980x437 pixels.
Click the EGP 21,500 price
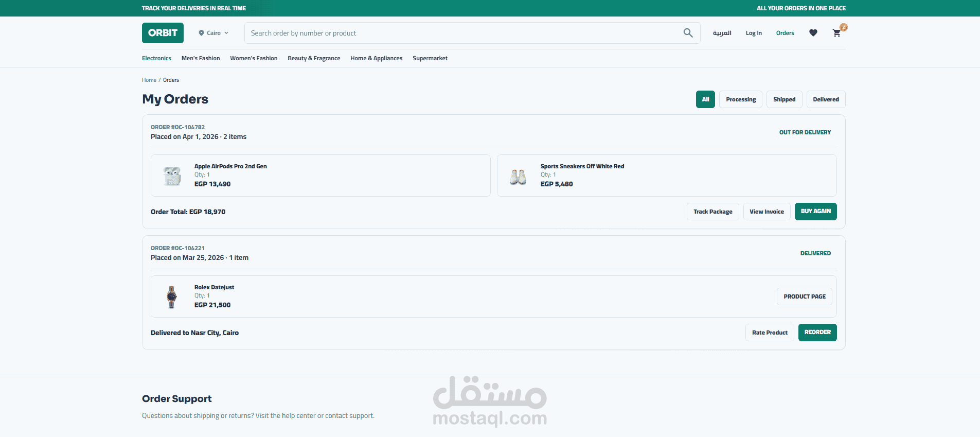click(x=212, y=305)
